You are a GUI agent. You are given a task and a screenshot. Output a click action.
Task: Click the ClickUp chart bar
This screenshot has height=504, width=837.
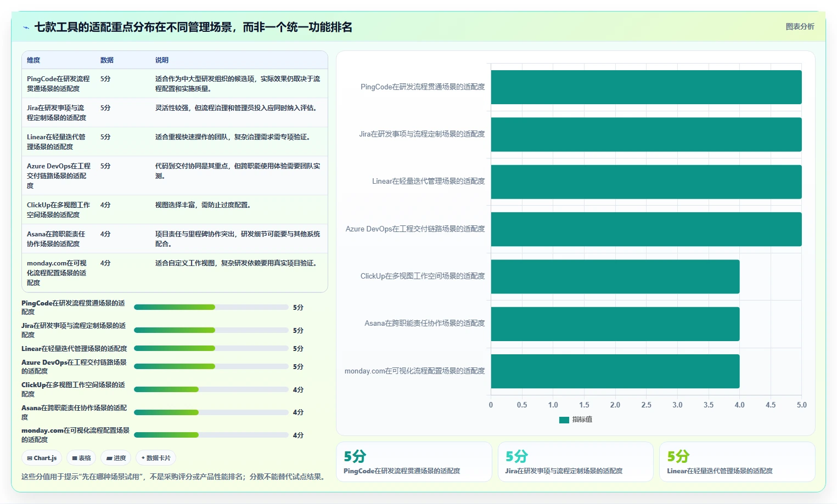(615, 276)
